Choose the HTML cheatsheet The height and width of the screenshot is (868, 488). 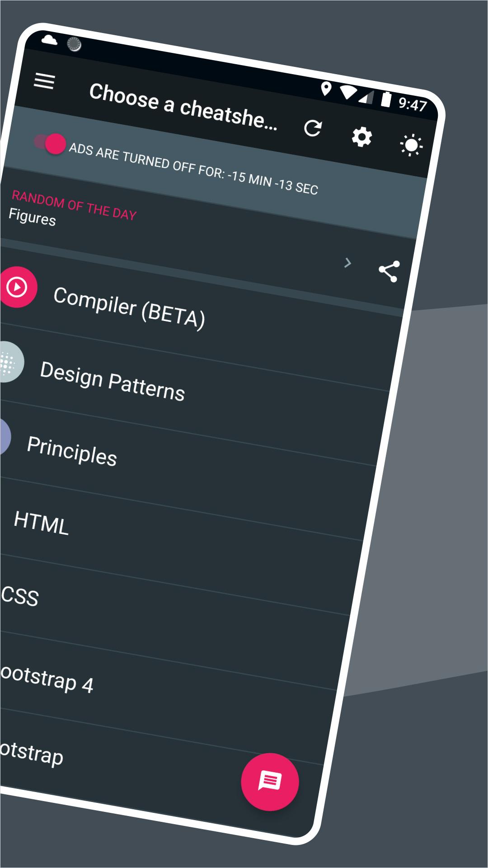[x=41, y=523]
